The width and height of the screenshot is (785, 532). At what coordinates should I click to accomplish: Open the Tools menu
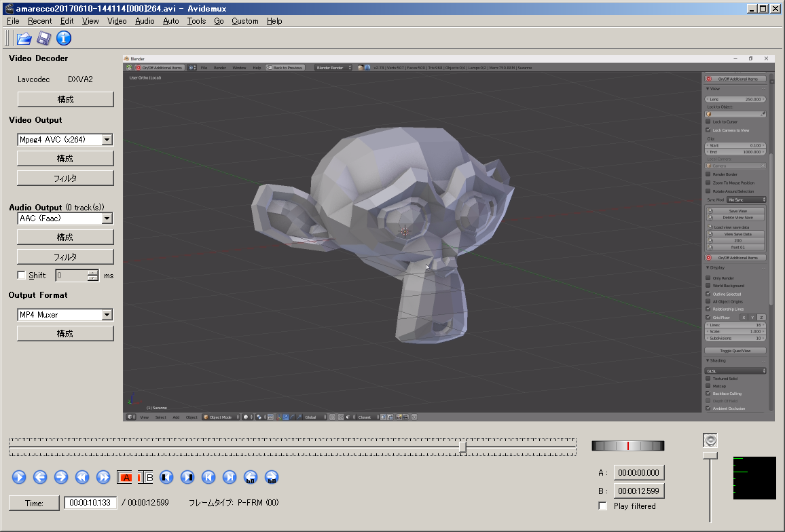coord(196,21)
